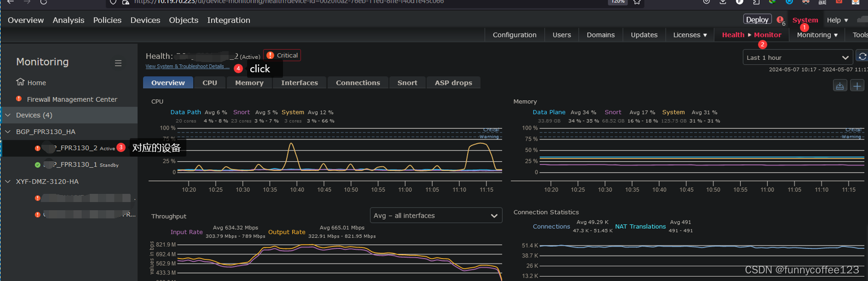
Task: Click the green OK icon beside FPR3130_1
Action: pos(38,164)
